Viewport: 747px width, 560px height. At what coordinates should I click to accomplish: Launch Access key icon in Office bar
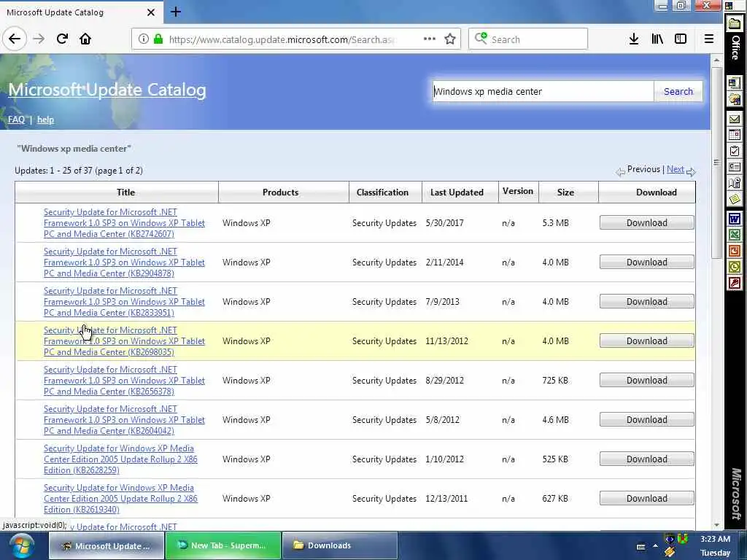tap(735, 284)
